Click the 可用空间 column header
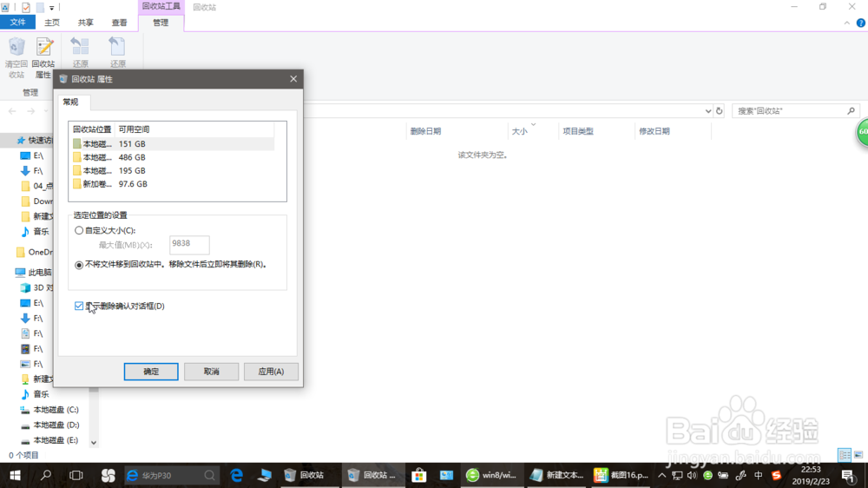Image resolution: width=868 pixels, height=488 pixels. pos(134,129)
